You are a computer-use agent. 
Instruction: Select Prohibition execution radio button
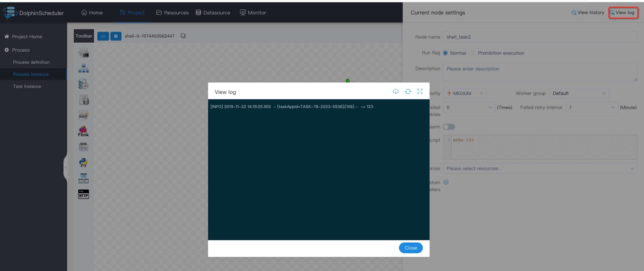pos(473,53)
